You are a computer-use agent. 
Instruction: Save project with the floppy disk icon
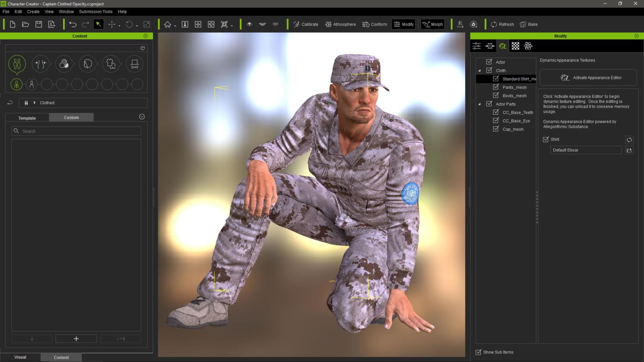tap(39, 24)
